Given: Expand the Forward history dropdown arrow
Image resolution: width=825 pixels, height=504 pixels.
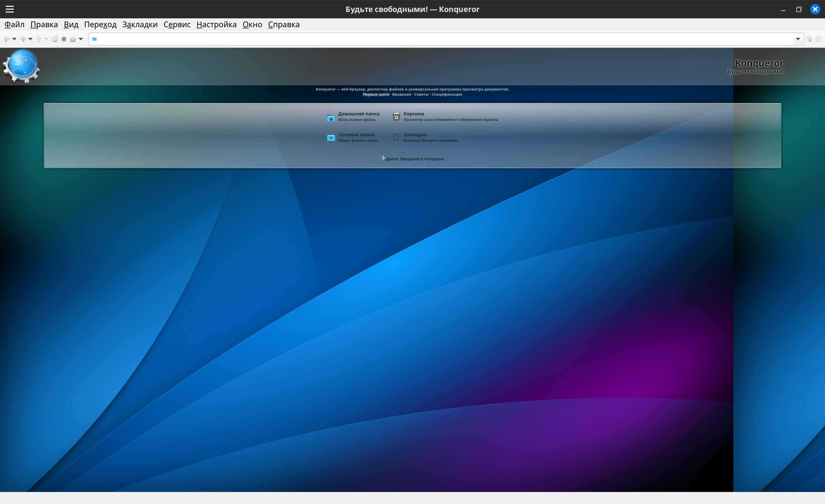Looking at the screenshot, I should pyautogui.click(x=30, y=39).
